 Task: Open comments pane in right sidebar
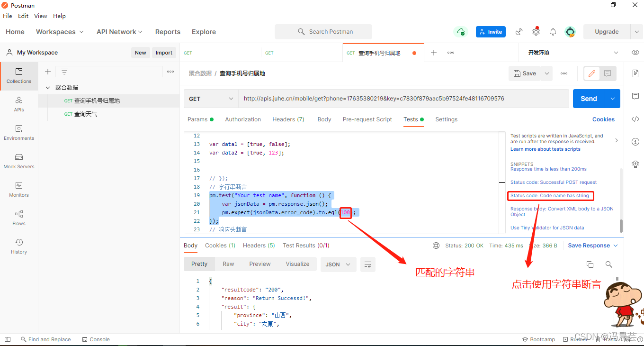coord(635,96)
